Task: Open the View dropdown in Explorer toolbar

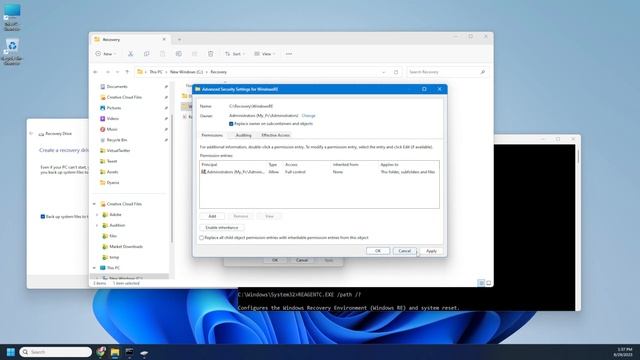Action: (x=264, y=54)
